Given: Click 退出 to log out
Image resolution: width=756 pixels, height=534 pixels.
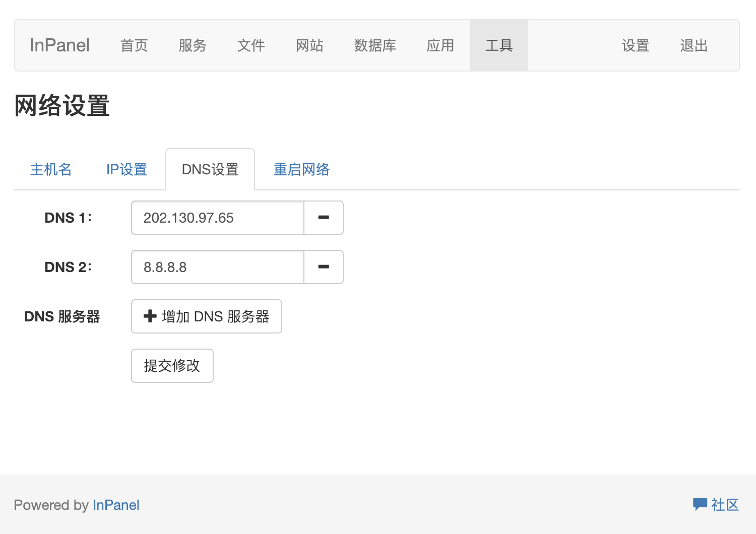Looking at the screenshot, I should tap(694, 45).
